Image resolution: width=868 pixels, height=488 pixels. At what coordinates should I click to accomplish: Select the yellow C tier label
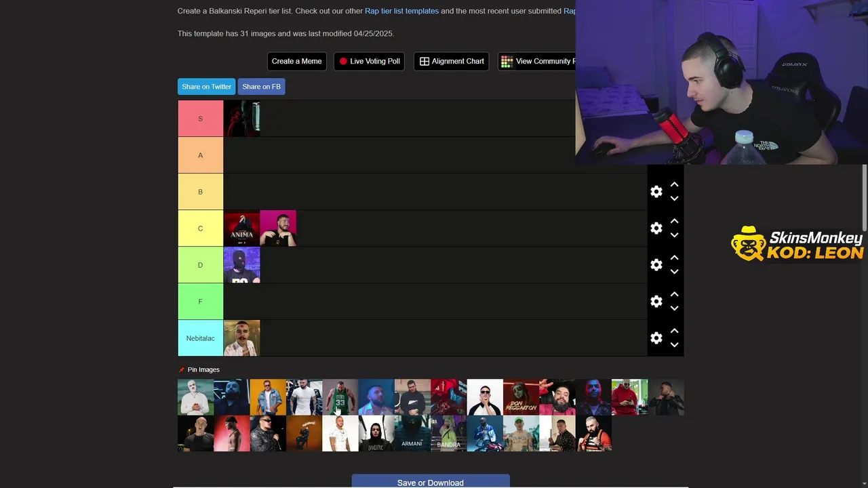tap(200, 228)
